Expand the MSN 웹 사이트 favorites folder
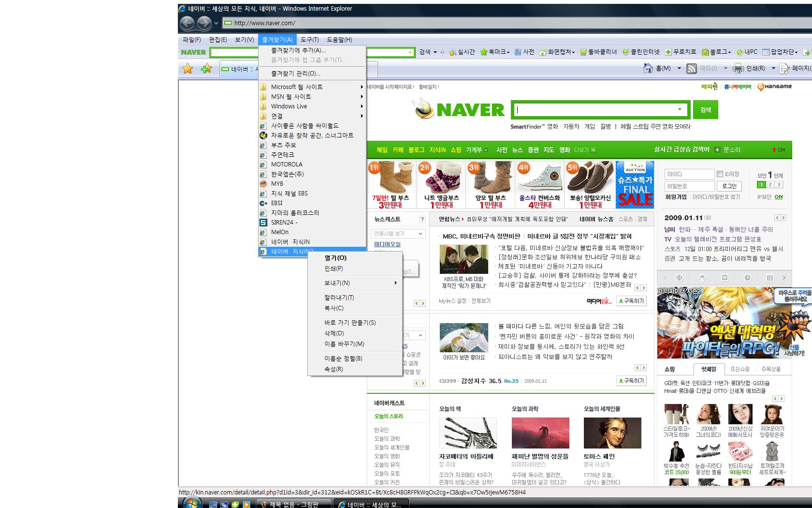The height and width of the screenshot is (508, 812). click(312, 97)
